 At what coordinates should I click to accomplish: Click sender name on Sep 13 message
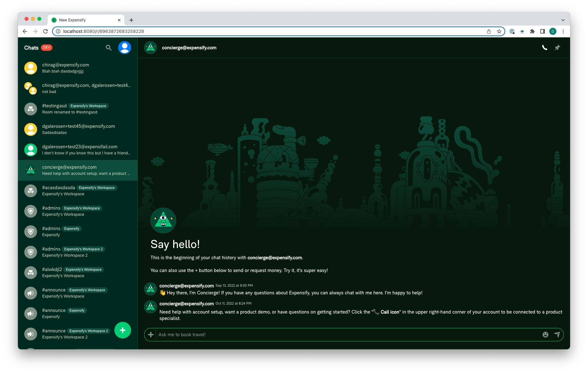[187, 286]
